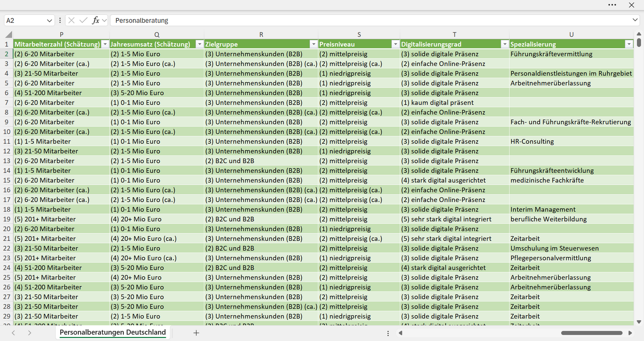The height and width of the screenshot is (341, 644).
Task: Click the horizontal scrollbar thumb
Action: pyautogui.click(x=591, y=333)
